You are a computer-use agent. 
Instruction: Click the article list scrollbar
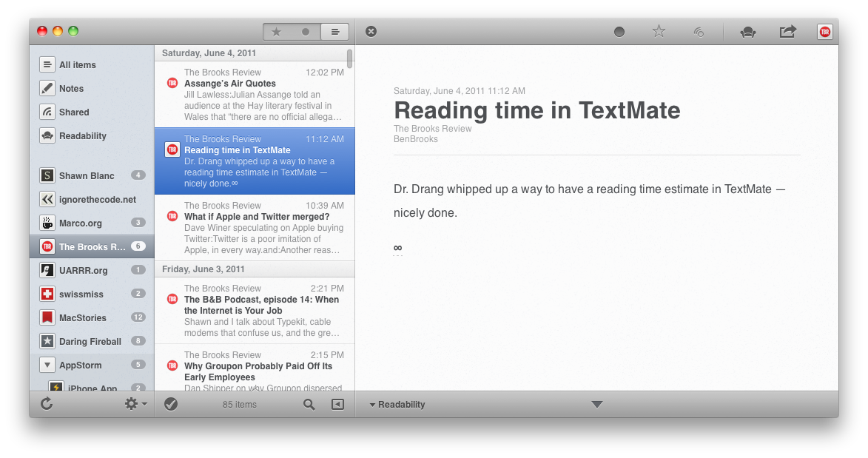tap(350, 58)
